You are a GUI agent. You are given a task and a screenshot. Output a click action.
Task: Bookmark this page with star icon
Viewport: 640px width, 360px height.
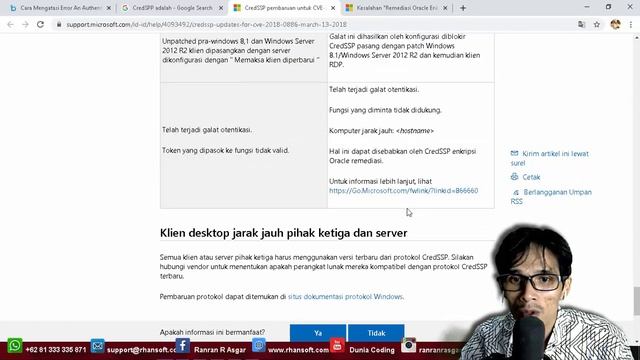[597, 24]
